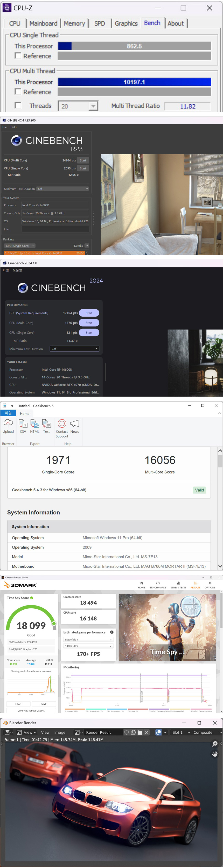223x868 pixels.
Task: Click the Upload icon in Geekbench
Action: click(x=8, y=426)
